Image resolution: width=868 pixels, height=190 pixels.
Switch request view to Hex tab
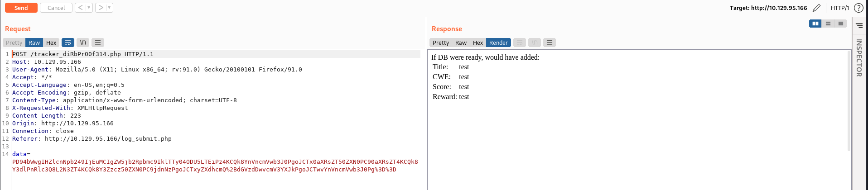click(x=51, y=43)
